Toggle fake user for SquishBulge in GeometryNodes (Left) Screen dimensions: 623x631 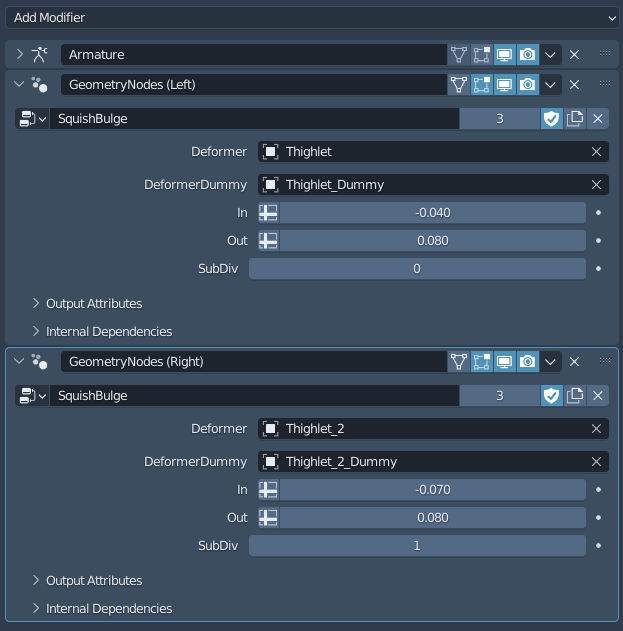[x=551, y=119]
